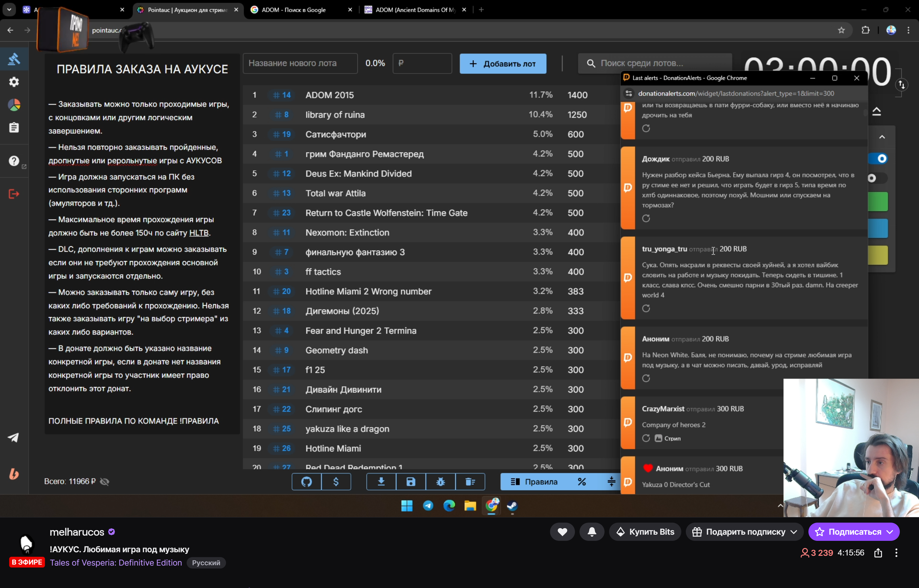Open the pie chart statistics sidebar icon
The height and width of the screenshot is (588, 919).
click(14, 105)
